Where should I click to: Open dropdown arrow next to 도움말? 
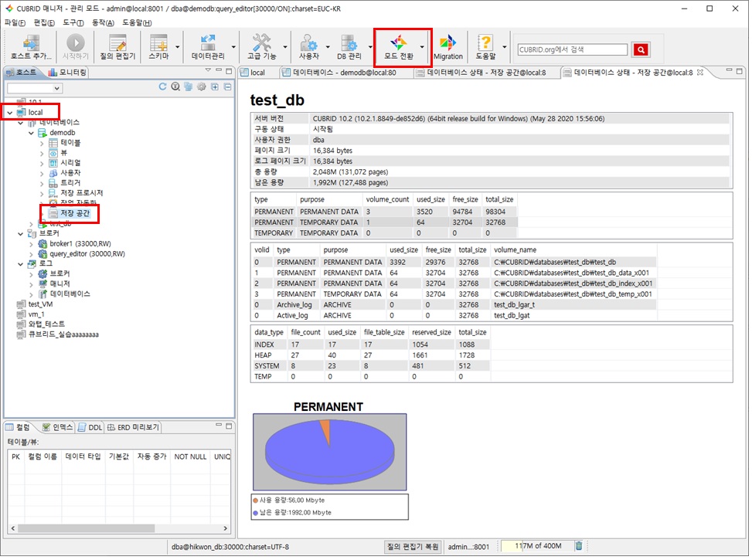click(504, 47)
